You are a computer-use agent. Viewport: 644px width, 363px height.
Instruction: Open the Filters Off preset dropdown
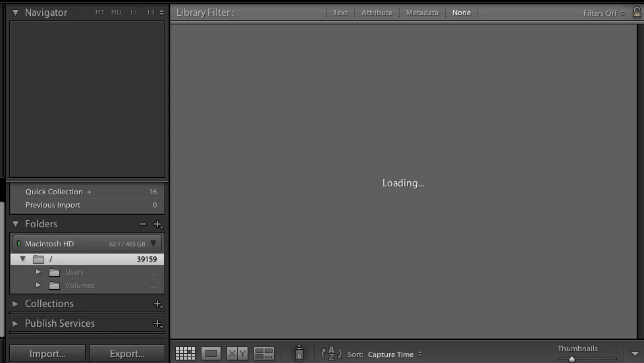point(604,13)
